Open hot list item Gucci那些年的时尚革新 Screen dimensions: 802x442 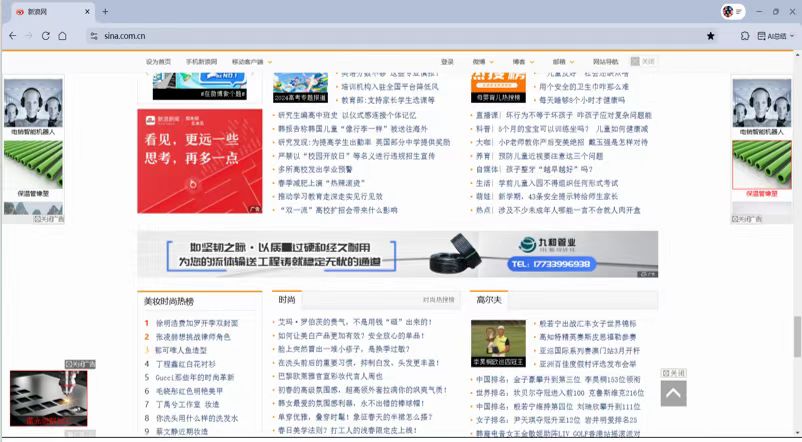coord(194,378)
